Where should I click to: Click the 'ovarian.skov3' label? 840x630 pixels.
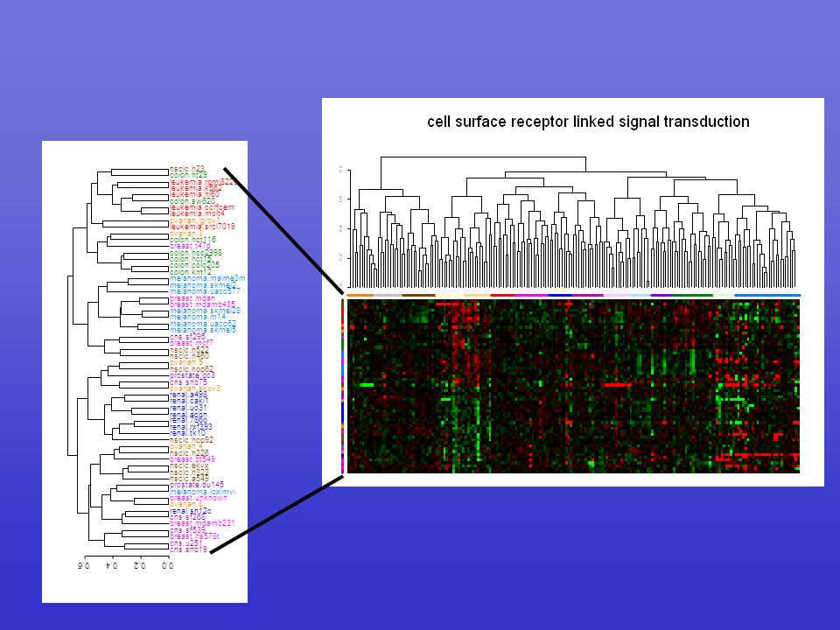pos(195,388)
